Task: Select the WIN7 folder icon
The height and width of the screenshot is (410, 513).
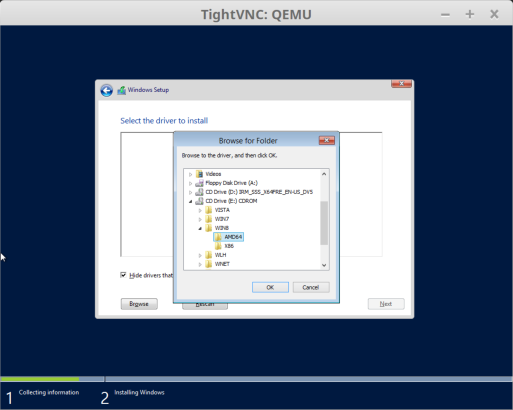Action: point(209,219)
